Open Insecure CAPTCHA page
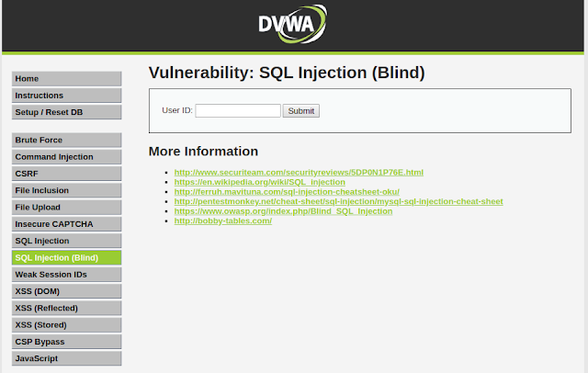This screenshot has width=588, height=373. coord(66,224)
